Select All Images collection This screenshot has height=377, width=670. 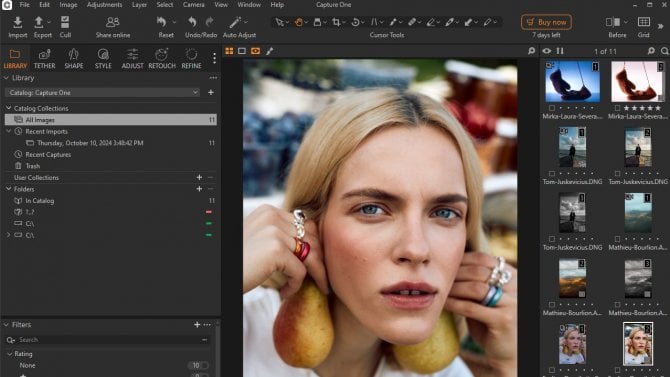coord(111,120)
